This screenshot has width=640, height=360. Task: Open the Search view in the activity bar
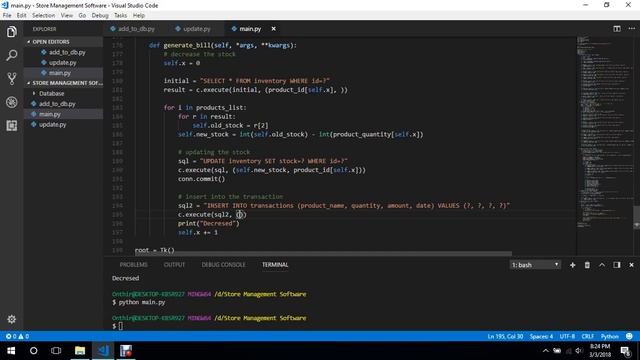(11, 55)
